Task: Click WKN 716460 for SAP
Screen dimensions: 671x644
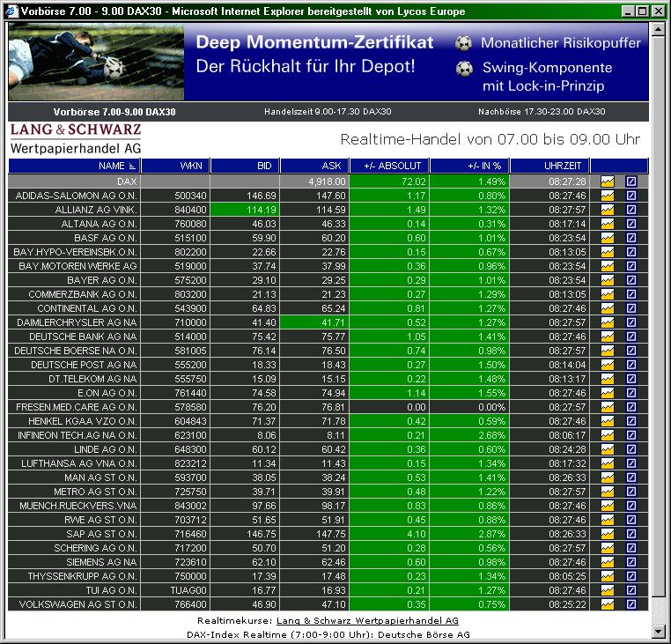Action: pos(175,534)
